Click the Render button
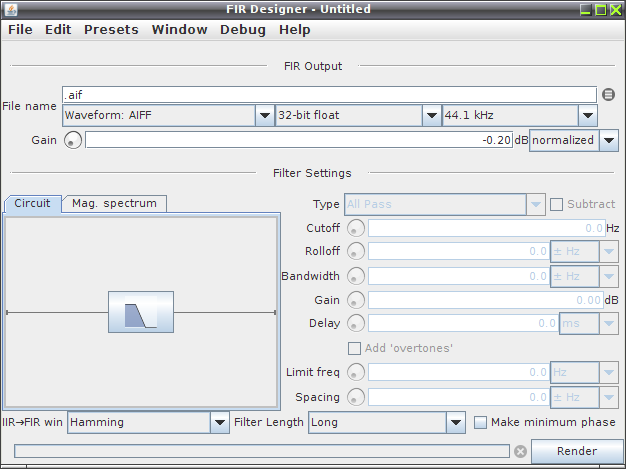 point(577,451)
